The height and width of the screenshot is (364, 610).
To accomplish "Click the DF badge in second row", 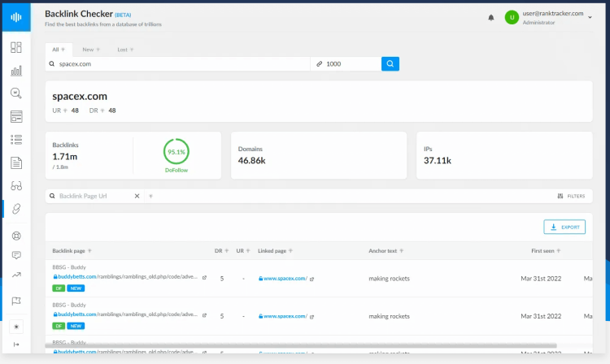I will pyautogui.click(x=59, y=326).
